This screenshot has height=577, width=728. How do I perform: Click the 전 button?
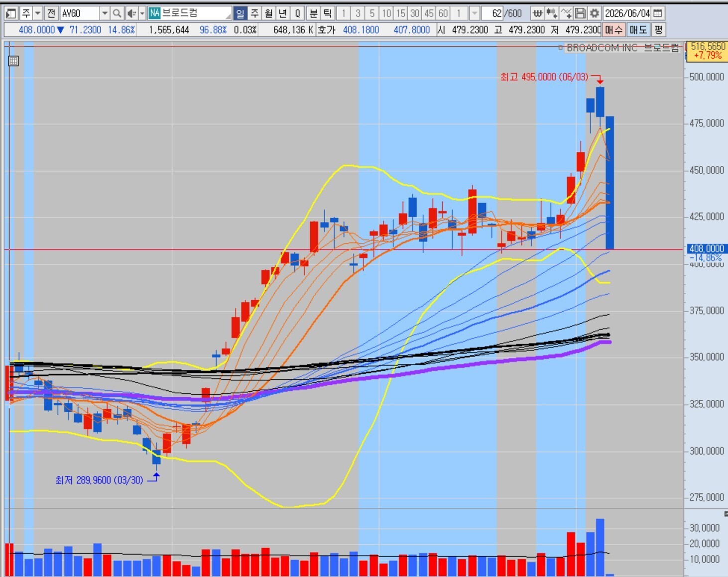[51, 13]
